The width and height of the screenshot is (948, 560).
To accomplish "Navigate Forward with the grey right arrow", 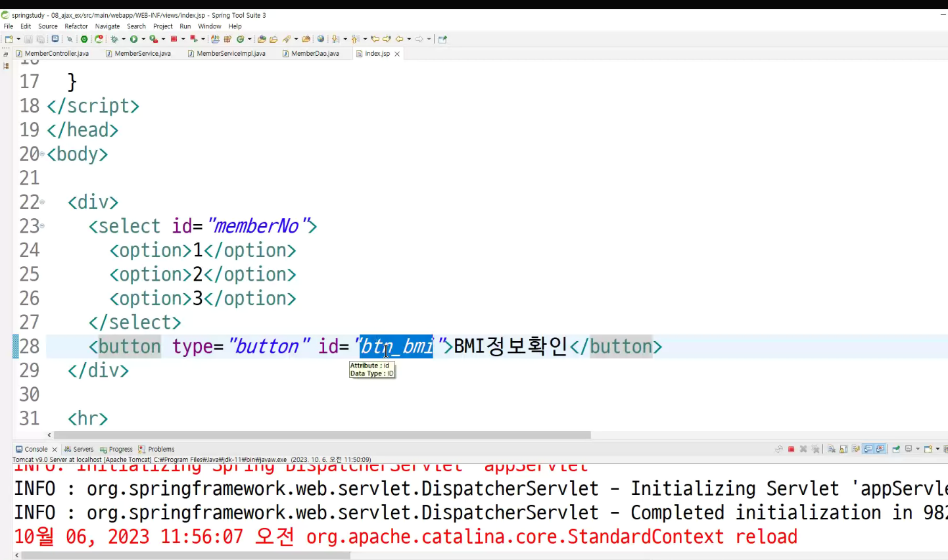I will 419,39.
